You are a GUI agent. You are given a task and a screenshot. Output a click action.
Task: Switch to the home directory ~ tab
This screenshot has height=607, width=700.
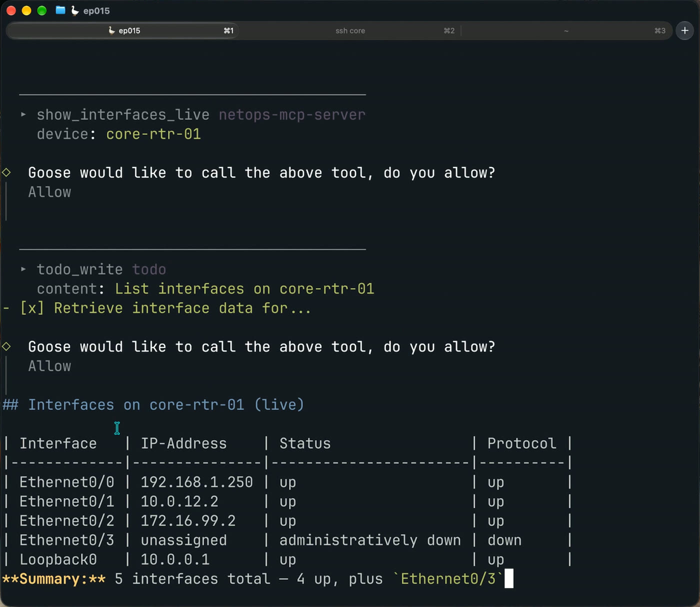point(566,30)
